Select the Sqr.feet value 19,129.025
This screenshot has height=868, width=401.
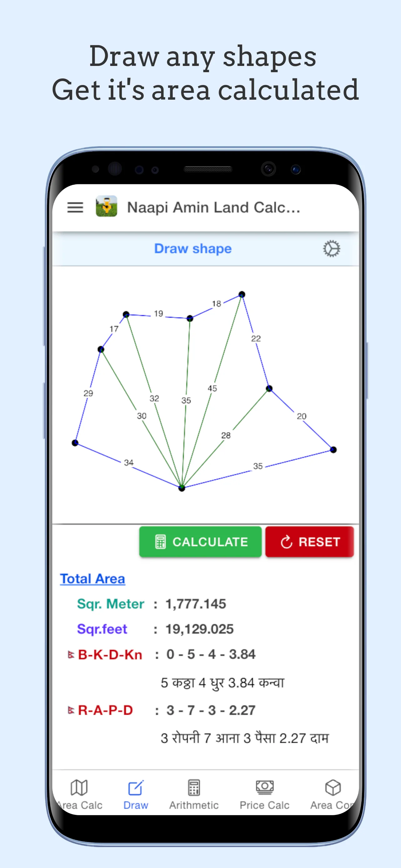(x=199, y=629)
